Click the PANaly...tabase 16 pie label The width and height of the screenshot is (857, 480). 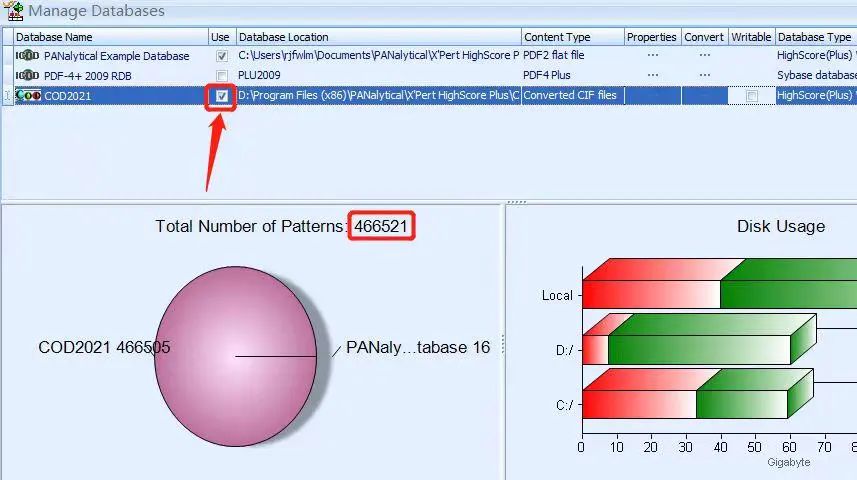pyautogui.click(x=418, y=347)
